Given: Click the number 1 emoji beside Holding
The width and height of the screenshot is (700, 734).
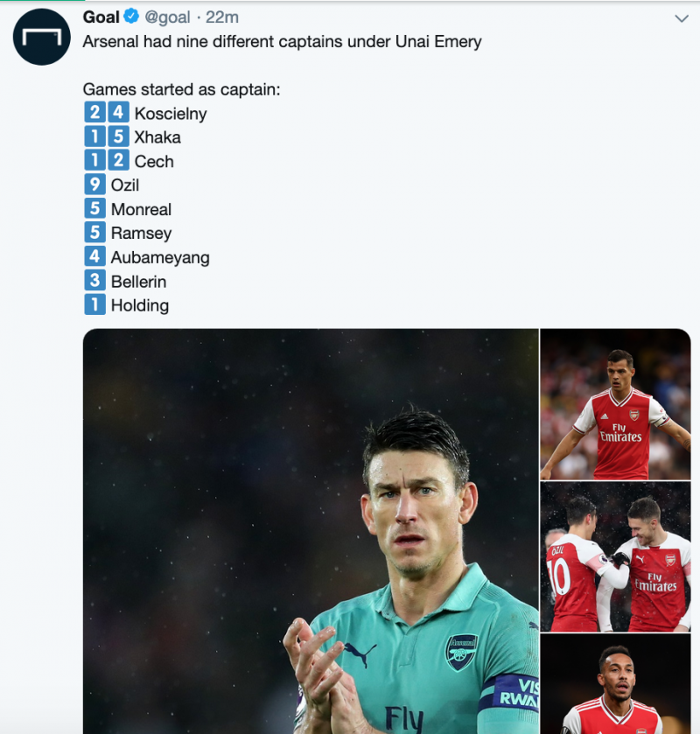Looking at the screenshot, I should (94, 304).
